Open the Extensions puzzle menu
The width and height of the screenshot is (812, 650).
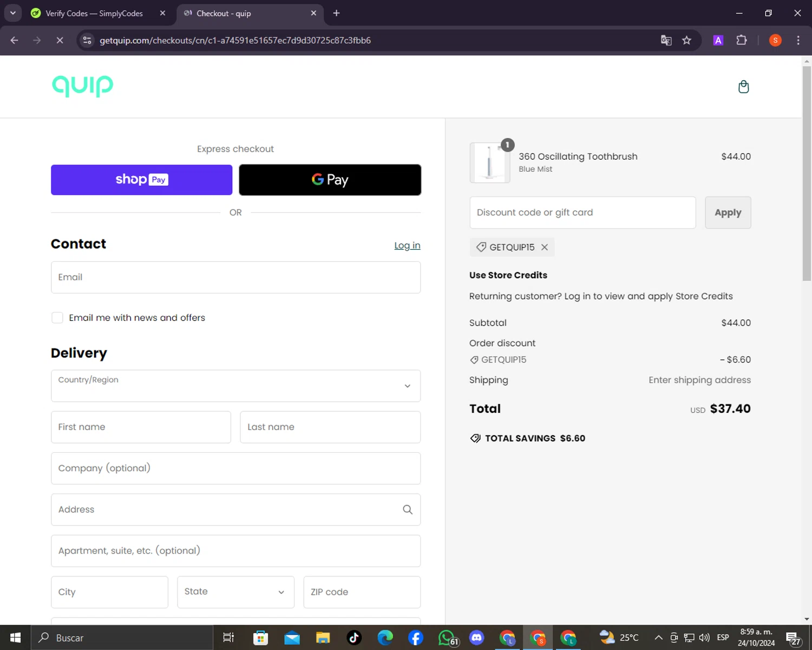click(x=742, y=40)
